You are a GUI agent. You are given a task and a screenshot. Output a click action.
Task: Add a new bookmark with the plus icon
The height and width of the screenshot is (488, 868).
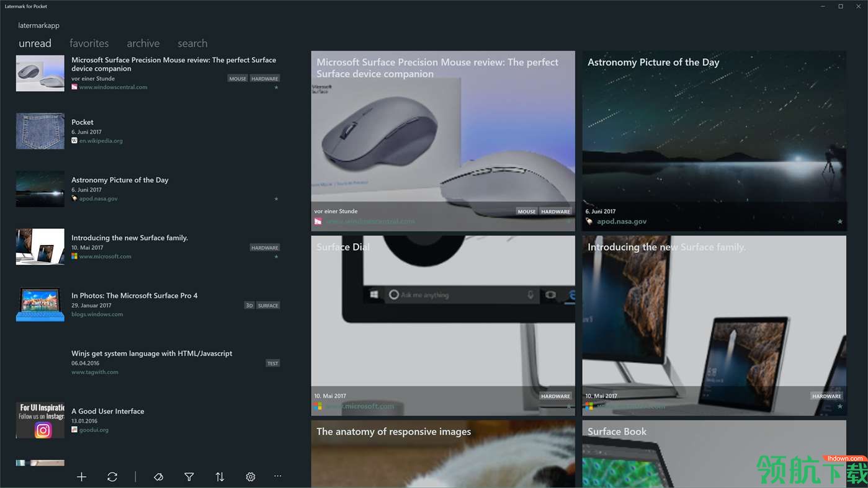(x=81, y=477)
